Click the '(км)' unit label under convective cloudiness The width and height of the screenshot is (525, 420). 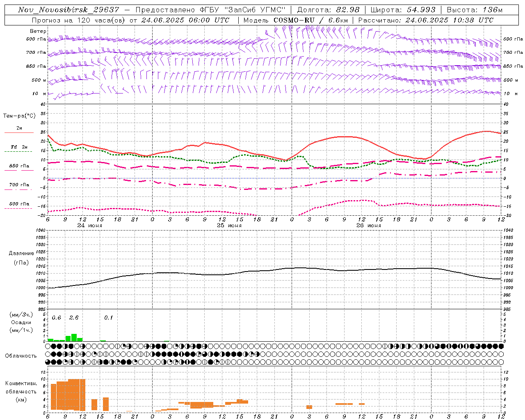(21, 399)
